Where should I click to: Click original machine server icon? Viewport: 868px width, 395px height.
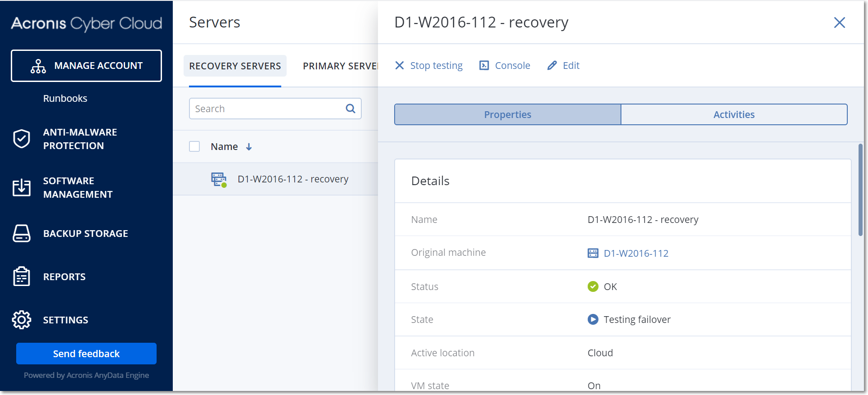593,253
